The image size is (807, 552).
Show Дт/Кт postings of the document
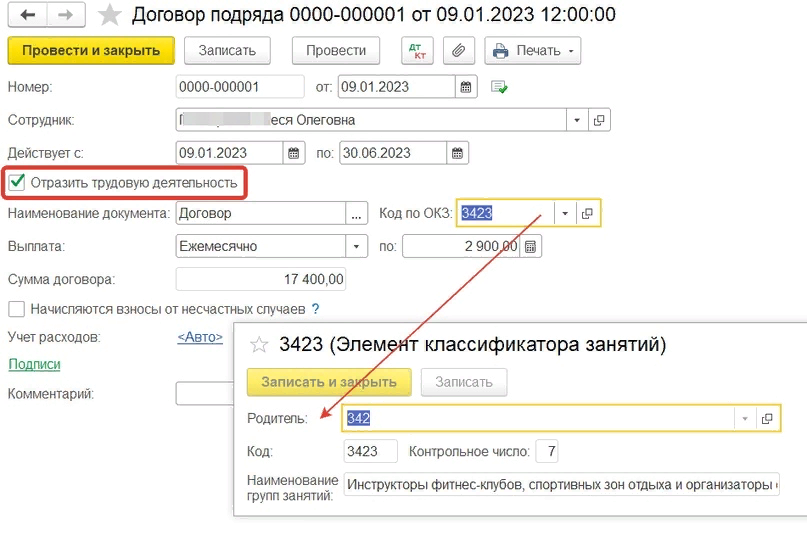(x=417, y=50)
